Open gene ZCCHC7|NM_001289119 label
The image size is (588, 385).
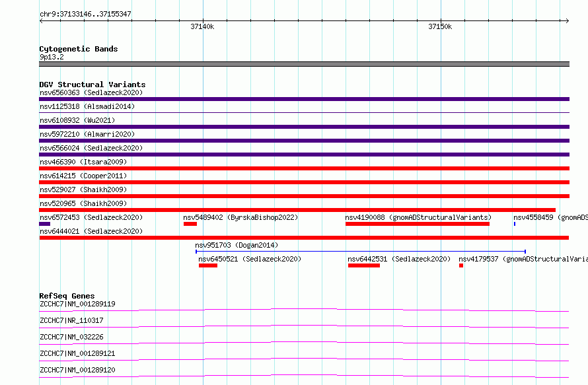click(x=77, y=304)
